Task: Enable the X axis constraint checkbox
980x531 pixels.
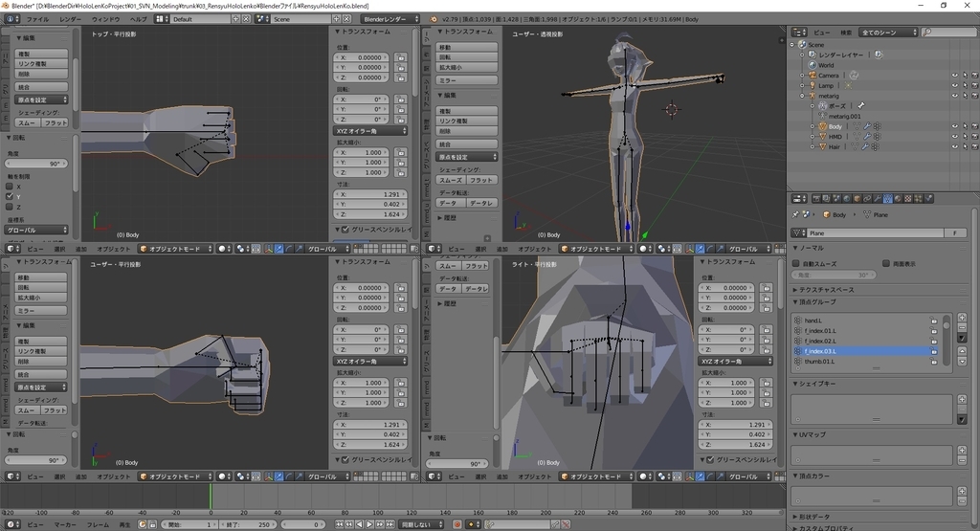Action: click(11, 187)
